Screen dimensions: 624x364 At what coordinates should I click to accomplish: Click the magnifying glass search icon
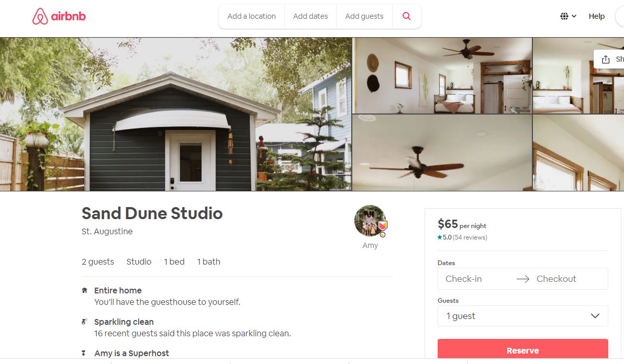point(406,16)
